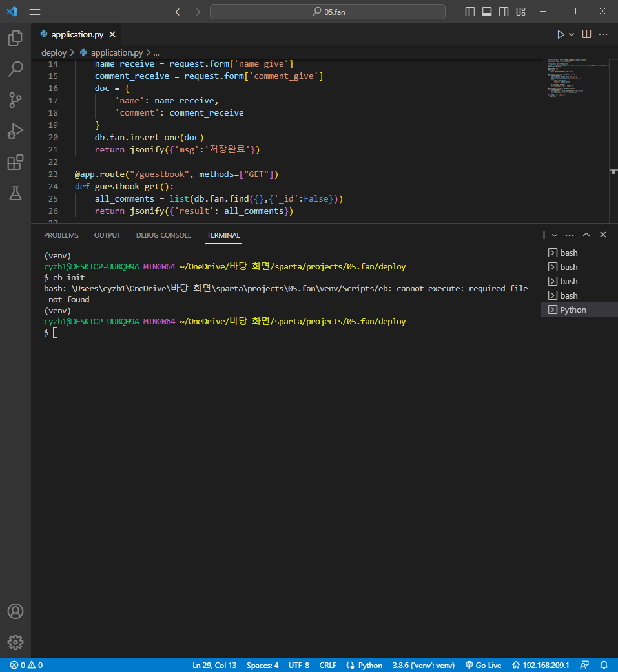The width and height of the screenshot is (618, 672).
Task: Toggle the secondary side bar layout icon
Action: (504, 12)
